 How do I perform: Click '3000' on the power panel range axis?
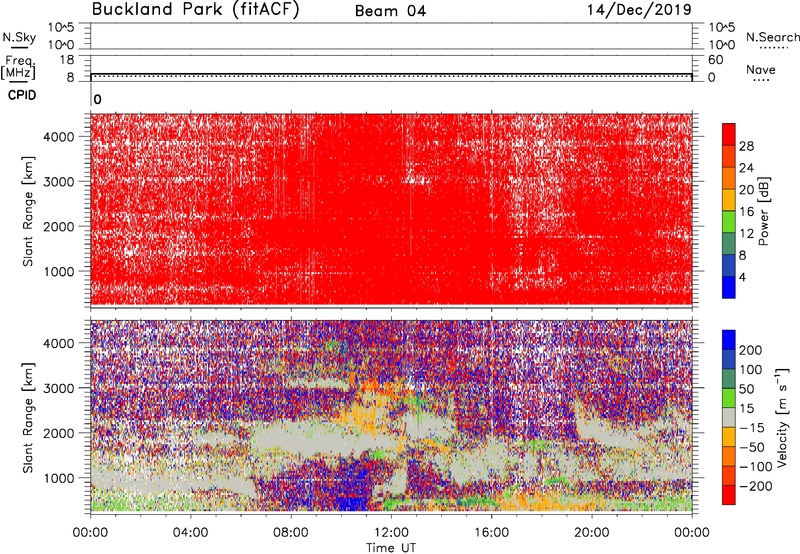coord(59,182)
